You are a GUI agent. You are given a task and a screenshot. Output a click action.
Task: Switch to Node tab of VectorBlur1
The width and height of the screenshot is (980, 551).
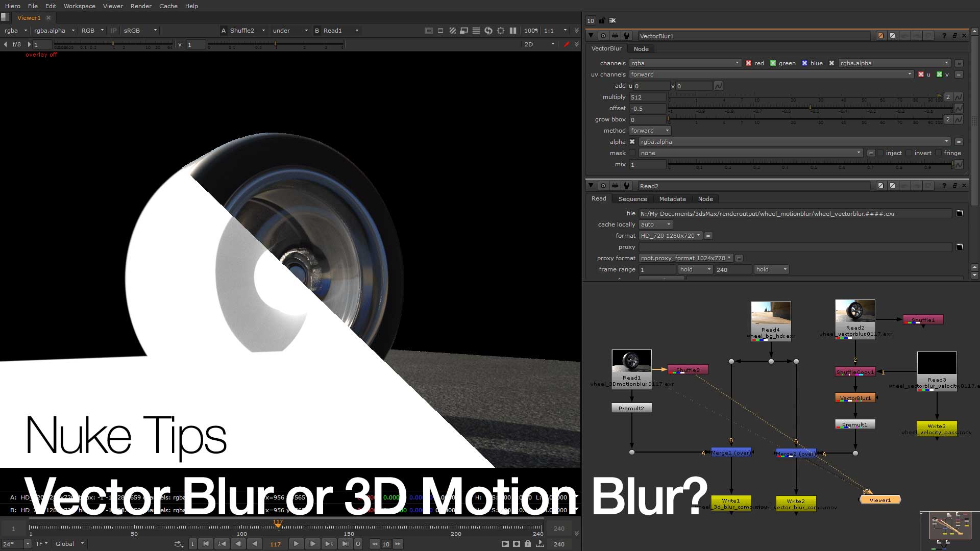[641, 49]
